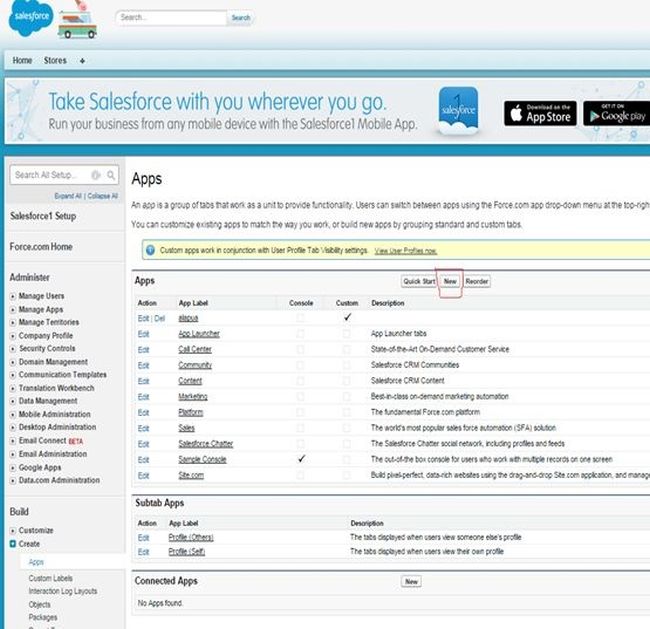Screen dimensions: 650x629
Task: Open Email Connect BETA in sidebar
Action: point(51,441)
